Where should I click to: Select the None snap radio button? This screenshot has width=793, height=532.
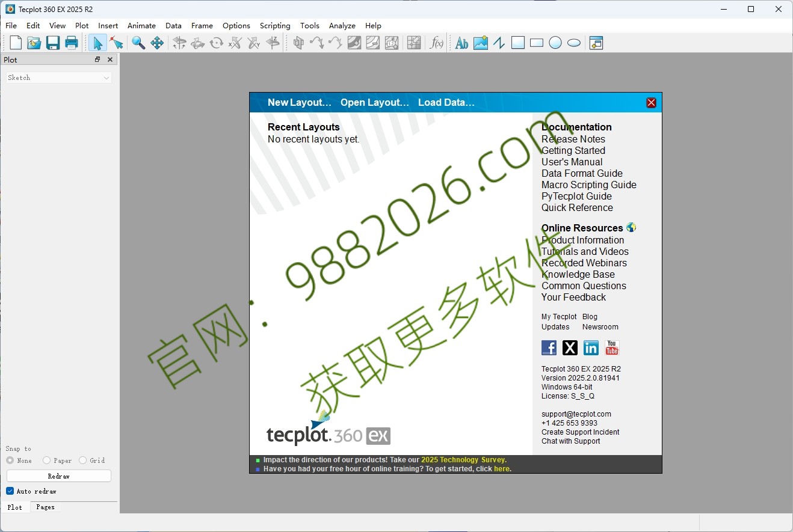[10, 460]
